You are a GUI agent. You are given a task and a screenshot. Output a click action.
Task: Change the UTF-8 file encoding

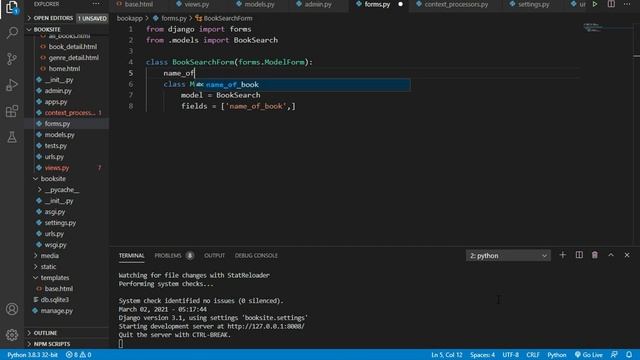coord(511,355)
